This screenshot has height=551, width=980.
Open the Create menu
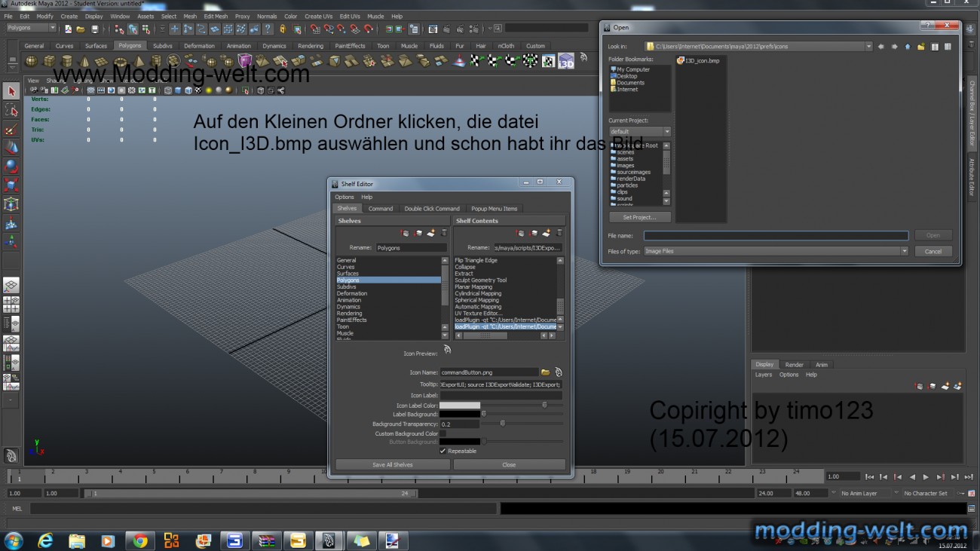click(69, 16)
